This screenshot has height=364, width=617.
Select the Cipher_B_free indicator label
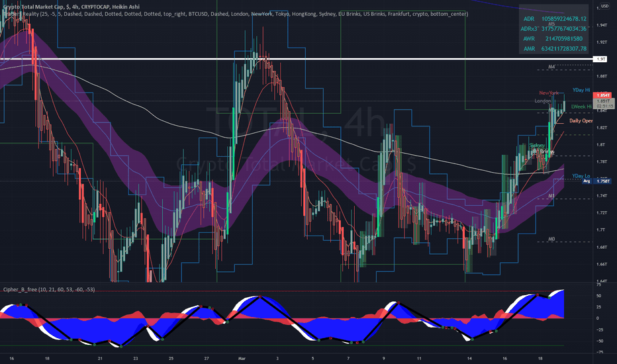[49, 290]
